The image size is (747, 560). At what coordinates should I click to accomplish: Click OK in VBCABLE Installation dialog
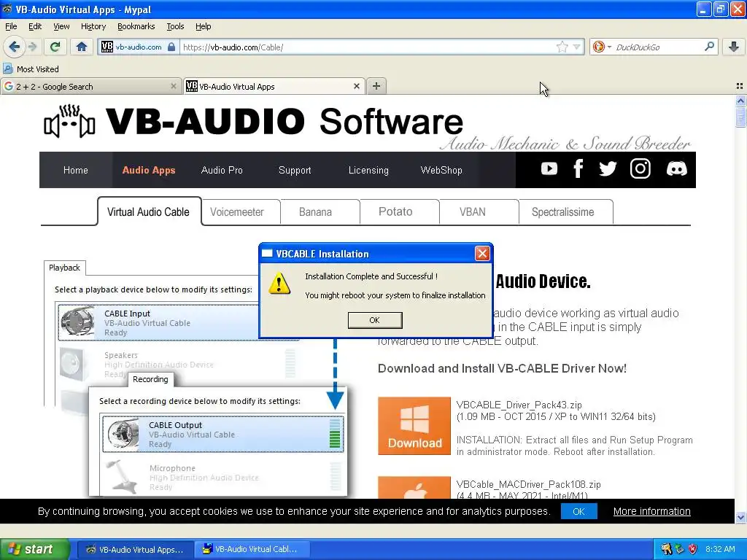point(375,320)
